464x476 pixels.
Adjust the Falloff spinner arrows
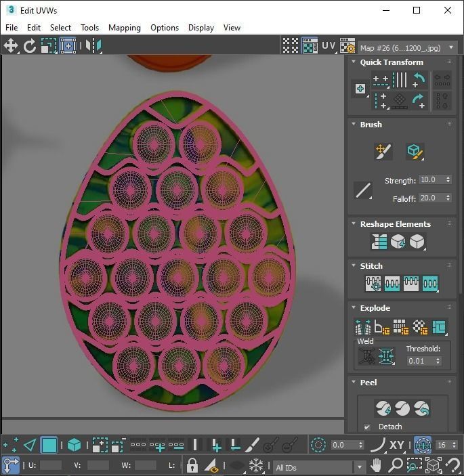448,198
